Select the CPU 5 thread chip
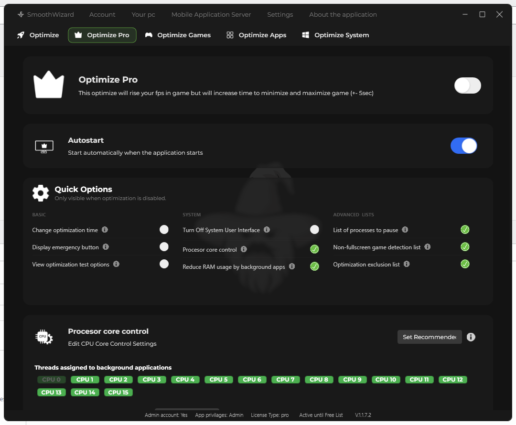Image resolution: width=516 pixels, height=425 pixels. click(219, 380)
